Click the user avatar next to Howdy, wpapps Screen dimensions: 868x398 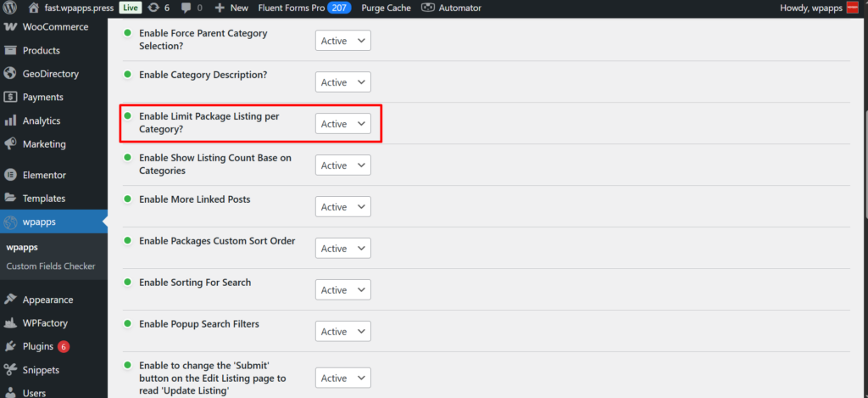pos(853,8)
